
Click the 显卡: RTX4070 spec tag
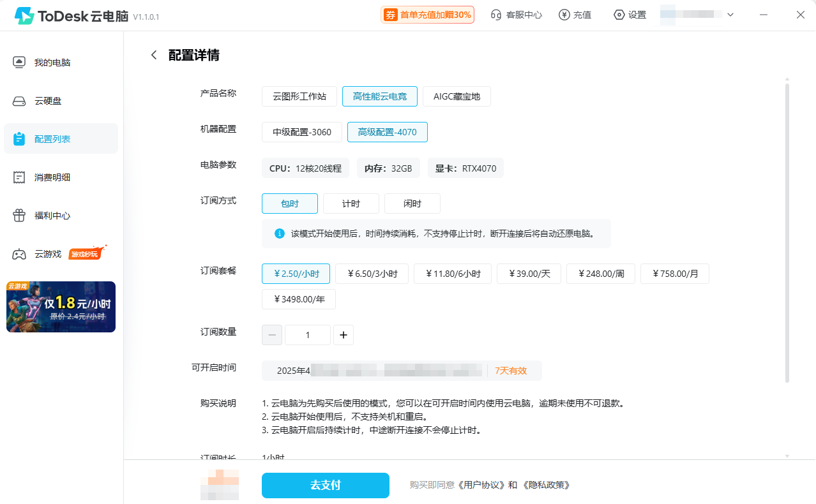pyautogui.click(x=465, y=168)
